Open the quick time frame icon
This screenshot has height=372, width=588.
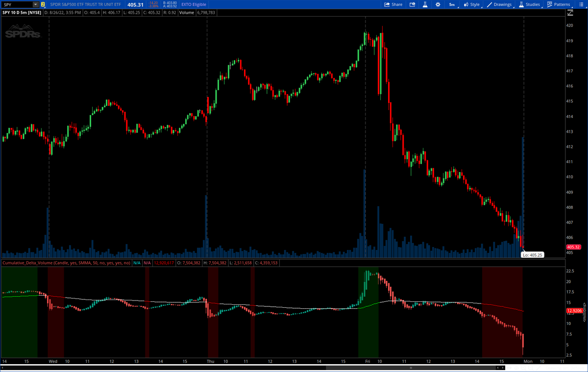[413, 4]
